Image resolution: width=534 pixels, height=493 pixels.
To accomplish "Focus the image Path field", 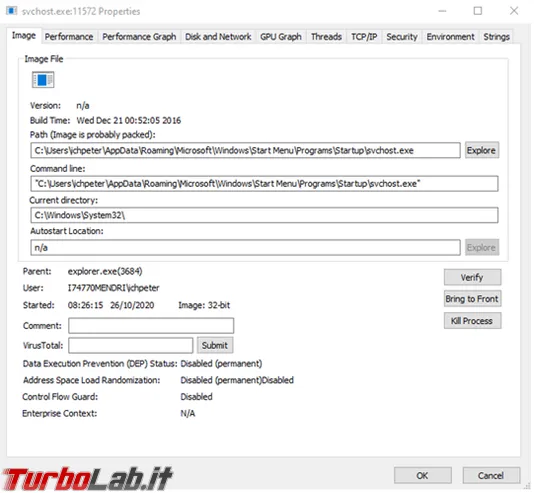I will click(245, 150).
